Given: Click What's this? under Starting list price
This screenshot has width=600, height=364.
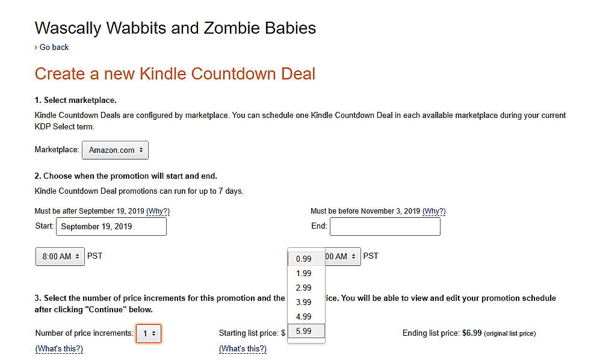Looking at the screenshot, I should coord(243,349).
